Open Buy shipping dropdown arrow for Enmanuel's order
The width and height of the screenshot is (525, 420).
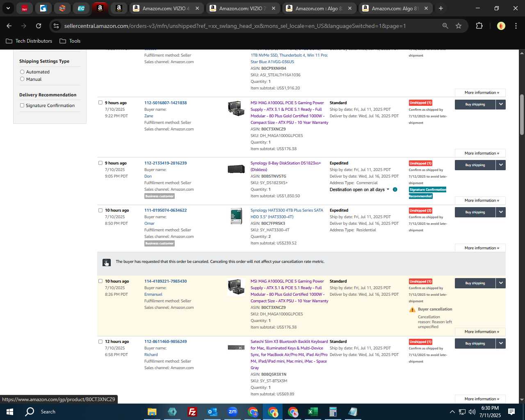(501, 283)
